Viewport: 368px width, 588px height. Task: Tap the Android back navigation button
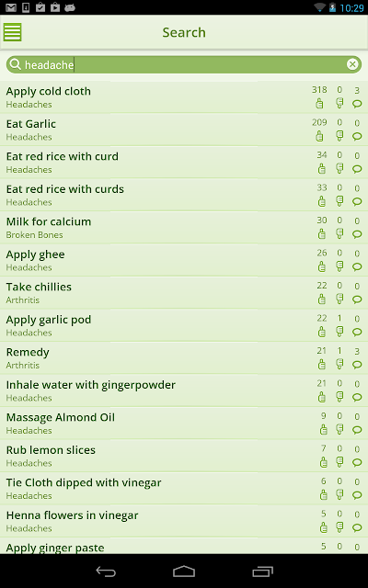click(x=106, y=571)
